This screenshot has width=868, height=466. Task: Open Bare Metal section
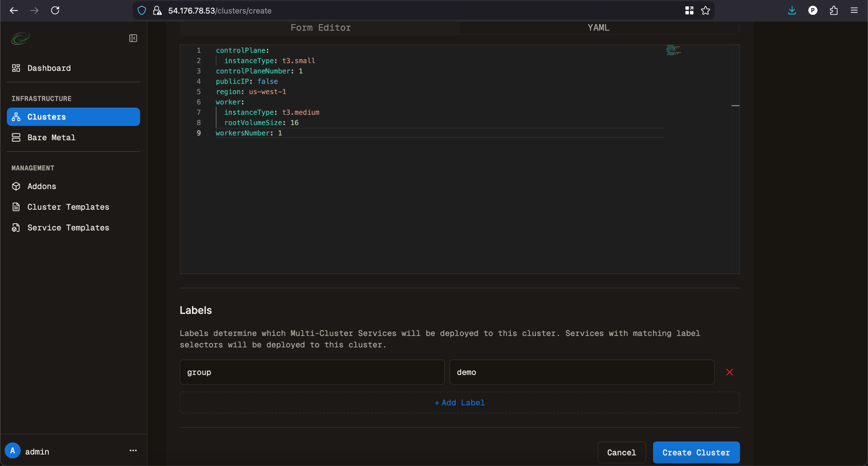click(x=51, y=137)
